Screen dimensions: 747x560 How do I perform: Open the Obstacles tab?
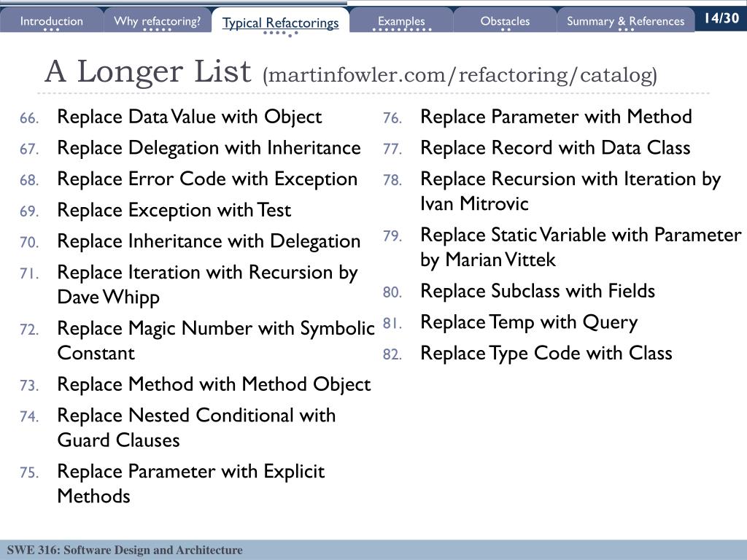(x=505, y=21)
